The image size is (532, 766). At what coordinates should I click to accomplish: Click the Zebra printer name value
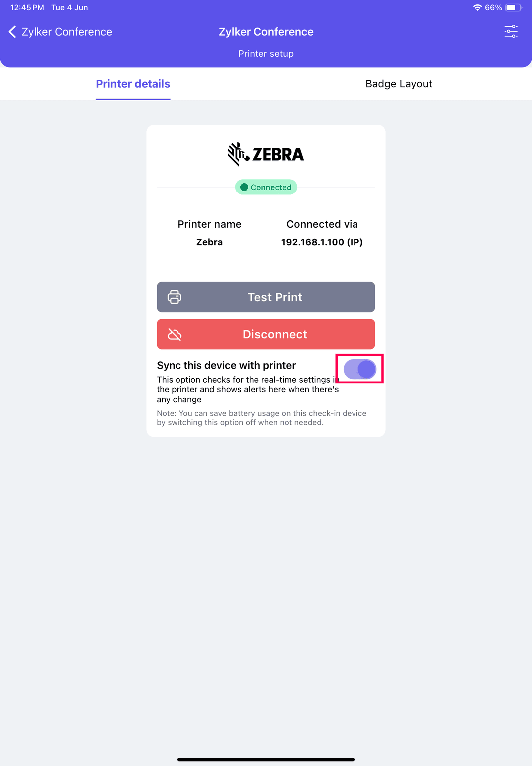(x=209, y=242)
